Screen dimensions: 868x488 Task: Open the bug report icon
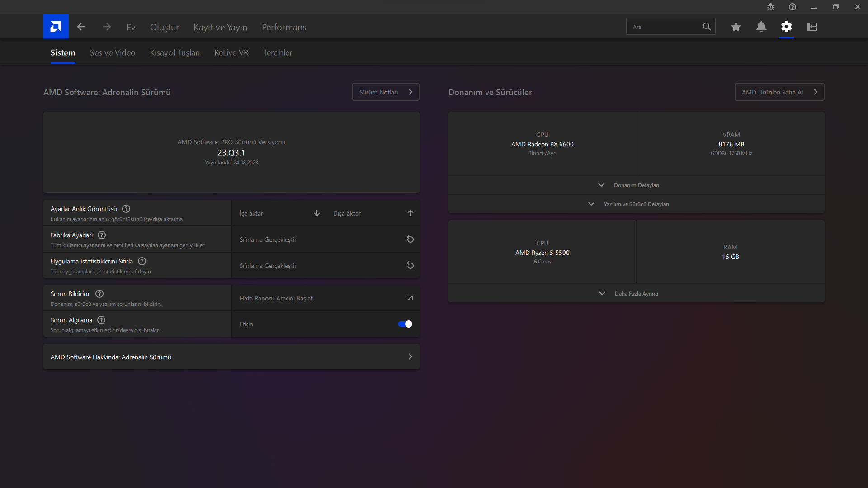770,7
